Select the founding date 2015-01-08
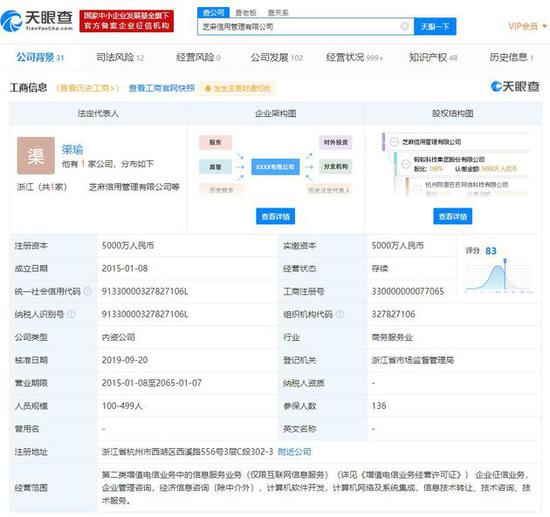Image resolution: width=550 pixels, height=517 pixels. click(x=125, y=268)
